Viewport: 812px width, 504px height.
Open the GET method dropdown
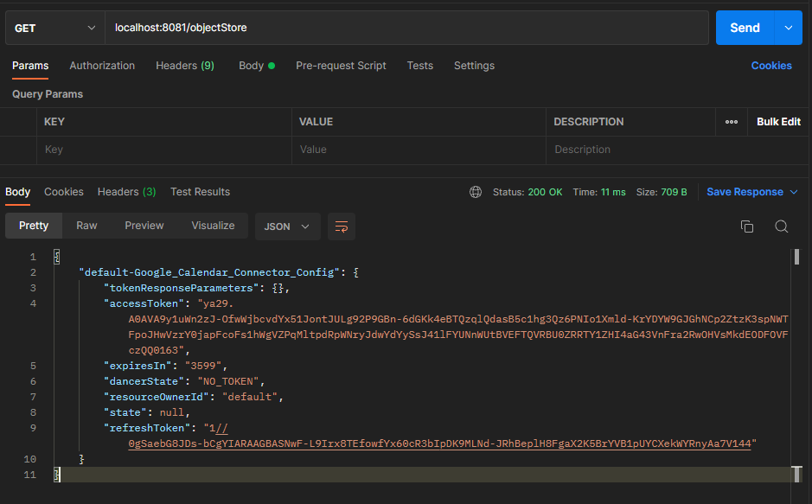54,28
